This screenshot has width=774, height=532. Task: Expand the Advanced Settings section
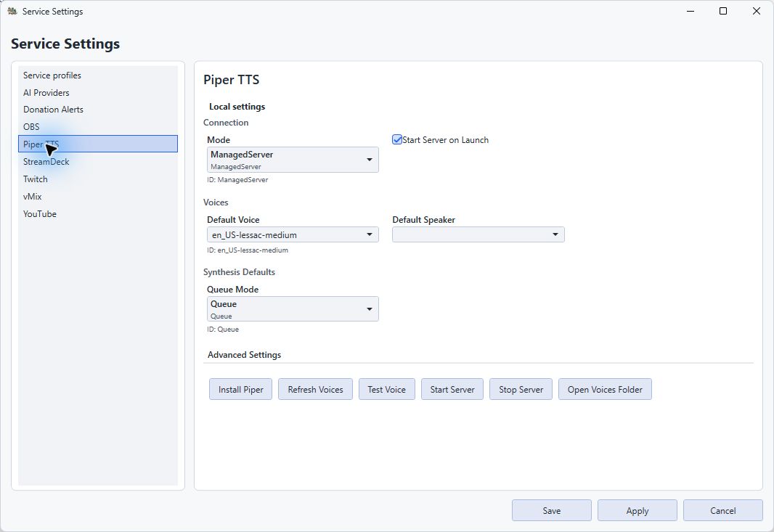tap(245, 355)
